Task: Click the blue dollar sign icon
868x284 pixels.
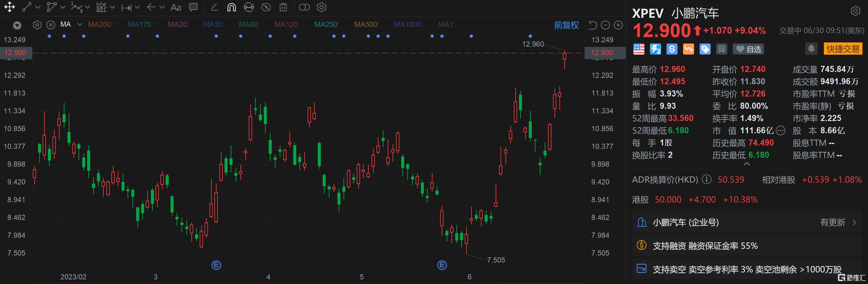Action: [x=672, y=49]
